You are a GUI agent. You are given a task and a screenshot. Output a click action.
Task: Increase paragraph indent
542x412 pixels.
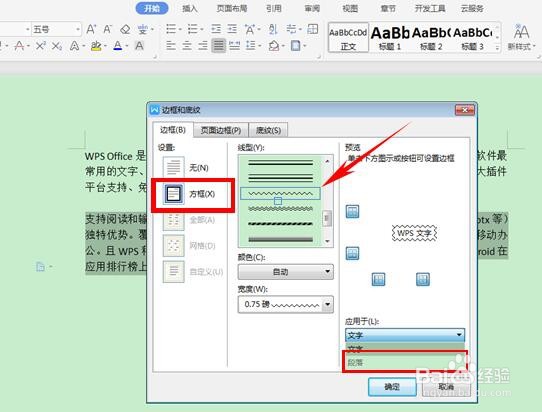232,29
